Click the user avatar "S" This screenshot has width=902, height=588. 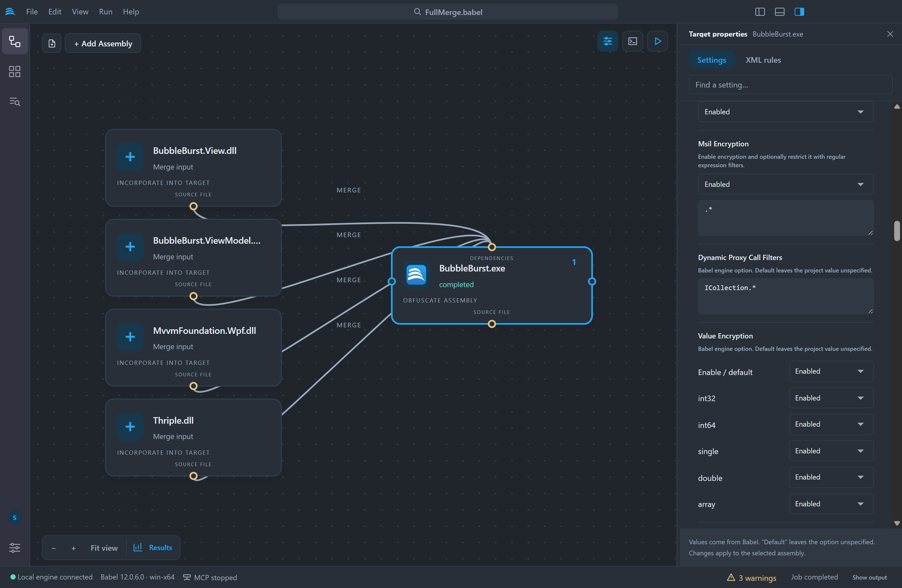[15, 517]
